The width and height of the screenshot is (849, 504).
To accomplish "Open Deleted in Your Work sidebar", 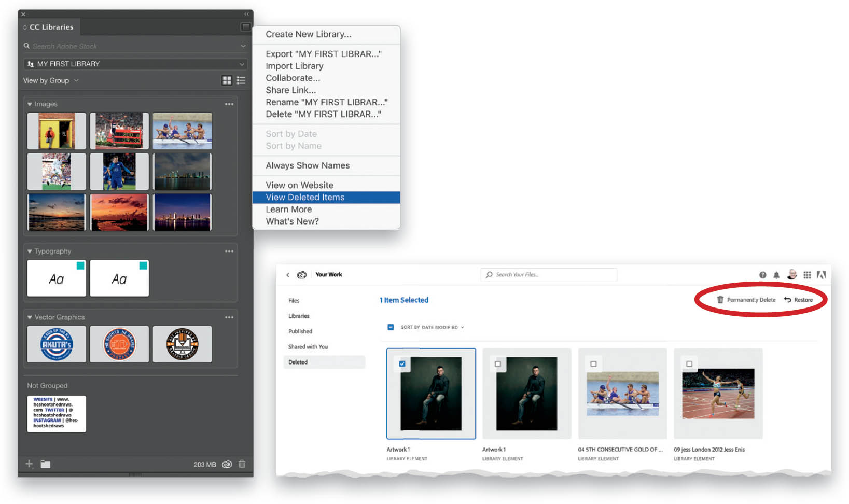I will 325,362.
